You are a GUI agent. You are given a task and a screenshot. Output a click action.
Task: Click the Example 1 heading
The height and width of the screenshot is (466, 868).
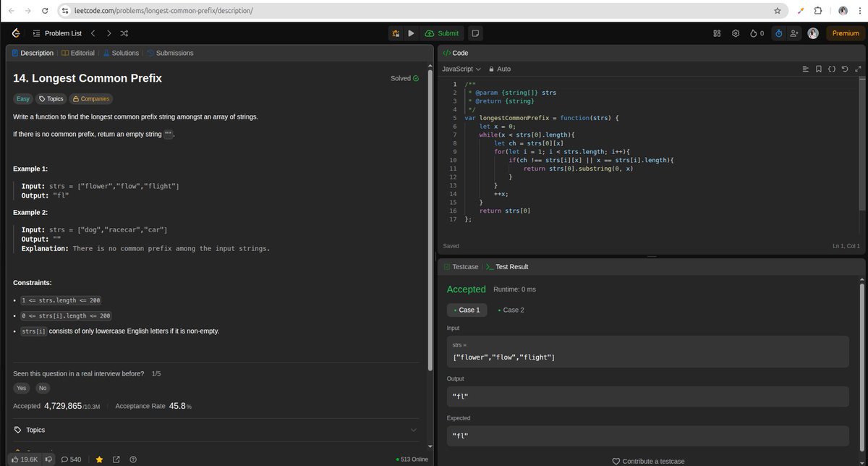click(x=30, y=169)
